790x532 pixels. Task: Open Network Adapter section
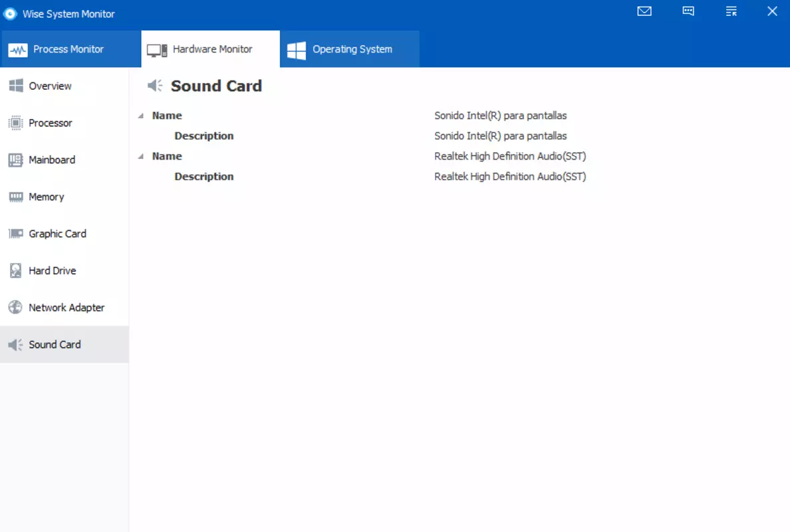pos(65,307)
